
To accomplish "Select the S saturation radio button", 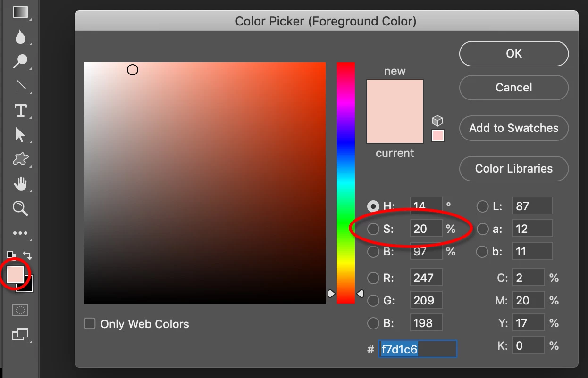I will click(x=373, y=229).
